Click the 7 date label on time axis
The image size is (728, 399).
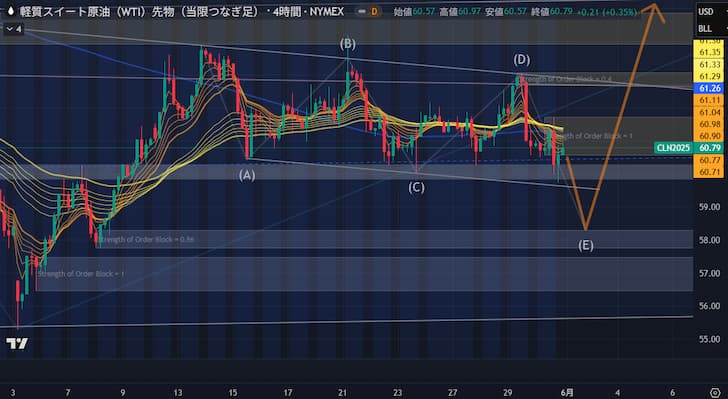pyautogui.click(x=68, y=393)
